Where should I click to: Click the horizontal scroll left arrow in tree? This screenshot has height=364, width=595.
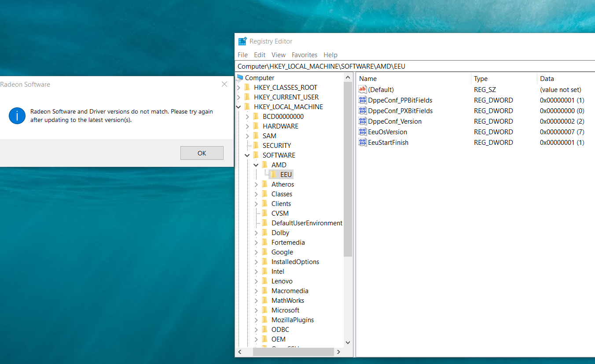240,352
